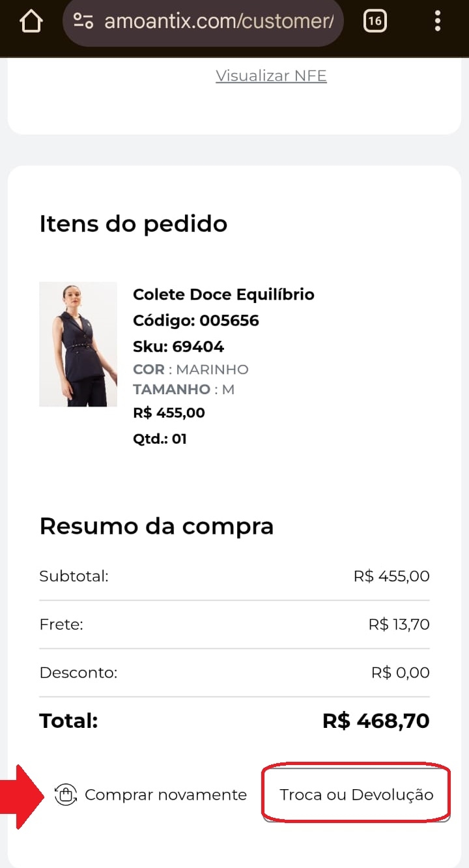
Task: Select the Total amount R$ 468,70
Action: pyautogui.click(x=376, y=721)
